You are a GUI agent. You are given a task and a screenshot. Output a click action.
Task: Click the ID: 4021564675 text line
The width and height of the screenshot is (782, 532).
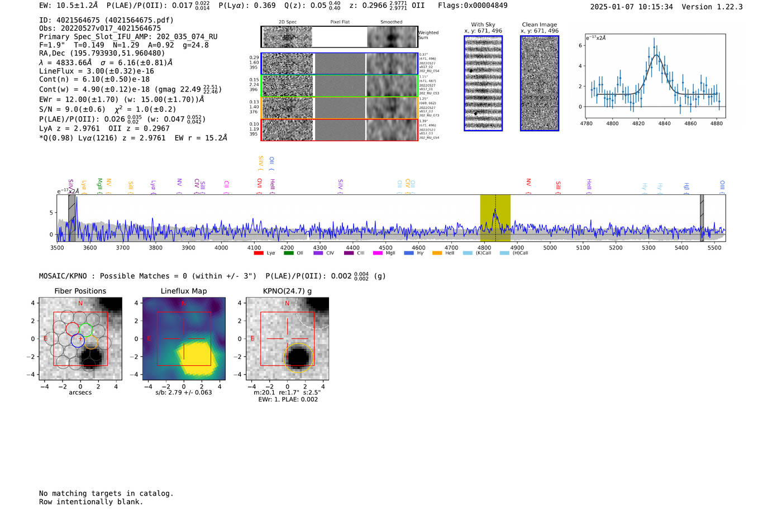click(x=106, y=20)
